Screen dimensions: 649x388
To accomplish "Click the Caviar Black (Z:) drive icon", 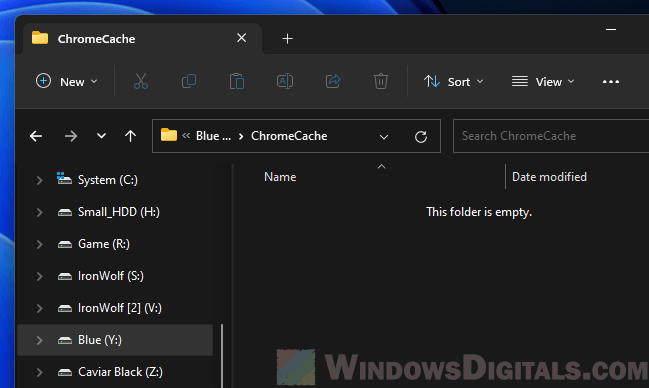I will 65,372.
